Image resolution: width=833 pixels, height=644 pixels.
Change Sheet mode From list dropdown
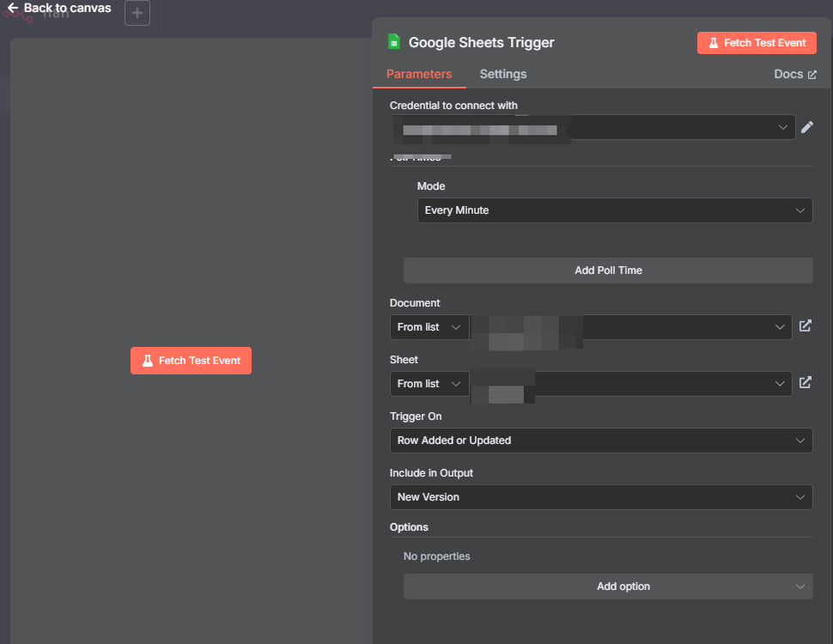pyautogui.click(x=429, y=384)
